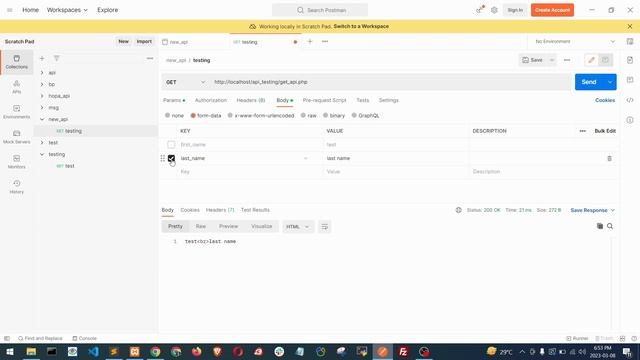
Task: Click the edit pencil icon near Save
Action: pyautogui.click(x=591, y=60)
